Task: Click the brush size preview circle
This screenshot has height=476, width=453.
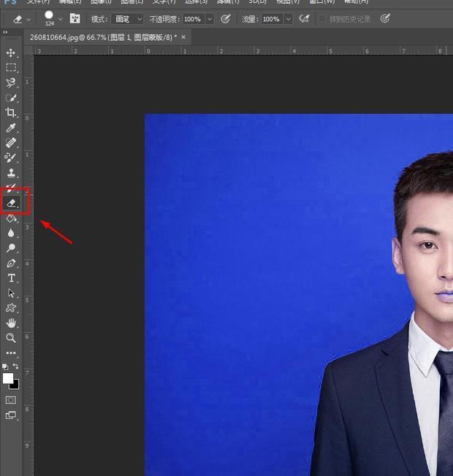Action: tap(49, 15)
